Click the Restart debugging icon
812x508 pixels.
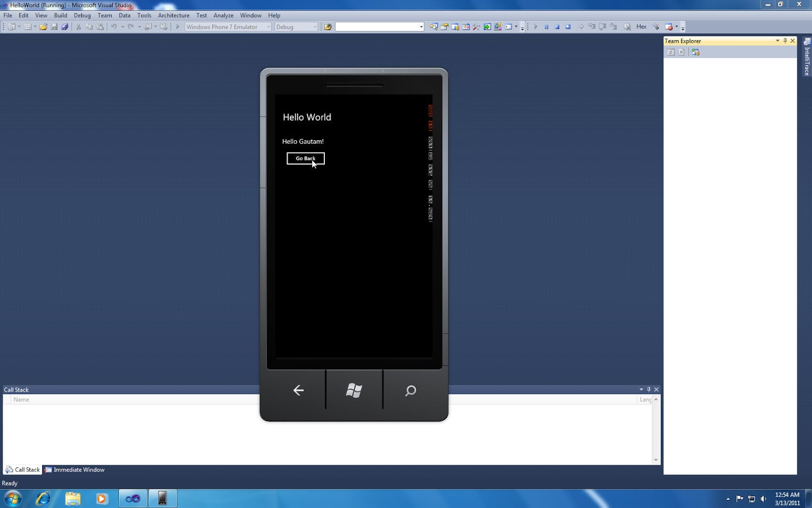[x=568, y=27]
